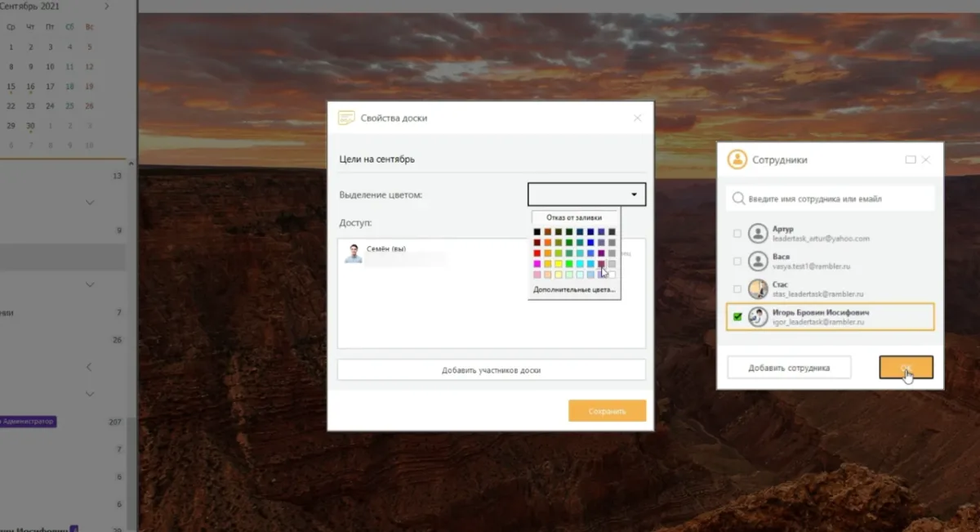
Task: Click the search magnifier icon in Сотрудники
Action: click(738, 199)
